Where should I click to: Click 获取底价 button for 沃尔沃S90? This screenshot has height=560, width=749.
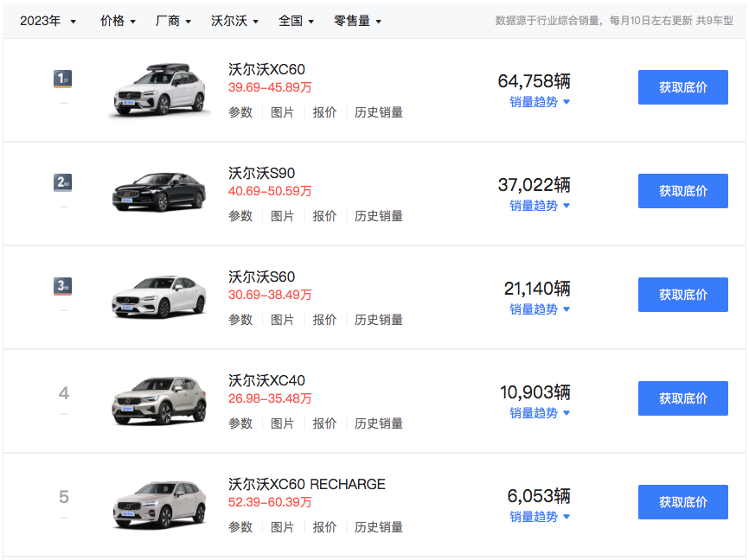click(x=682, y=191)
